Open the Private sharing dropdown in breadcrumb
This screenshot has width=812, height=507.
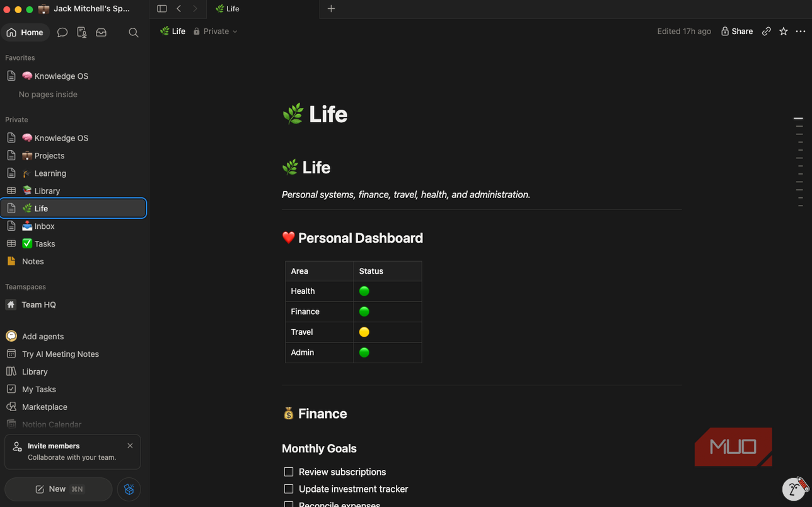(215, 31)
